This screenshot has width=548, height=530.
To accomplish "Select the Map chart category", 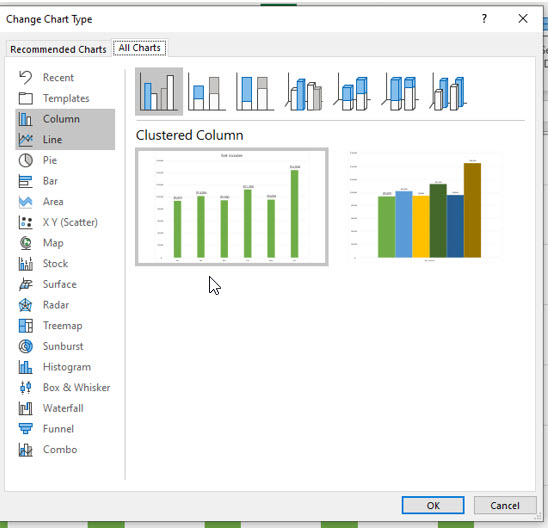I will 65,243.
